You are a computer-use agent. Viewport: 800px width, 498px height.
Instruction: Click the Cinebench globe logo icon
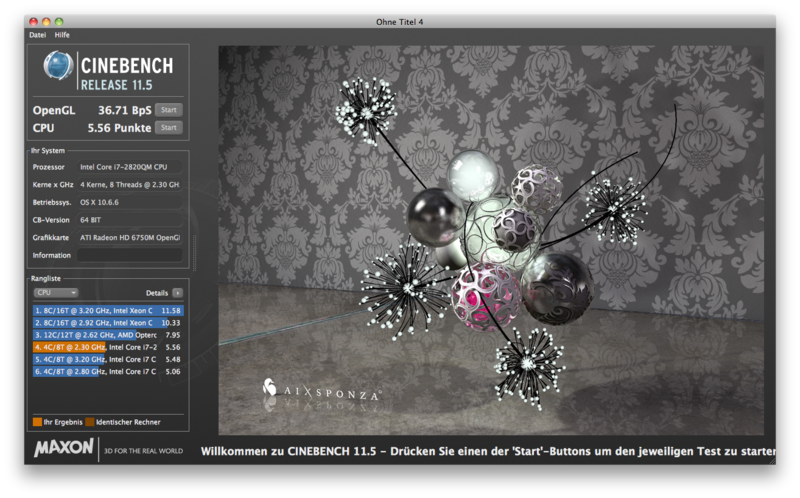[58, 66]
